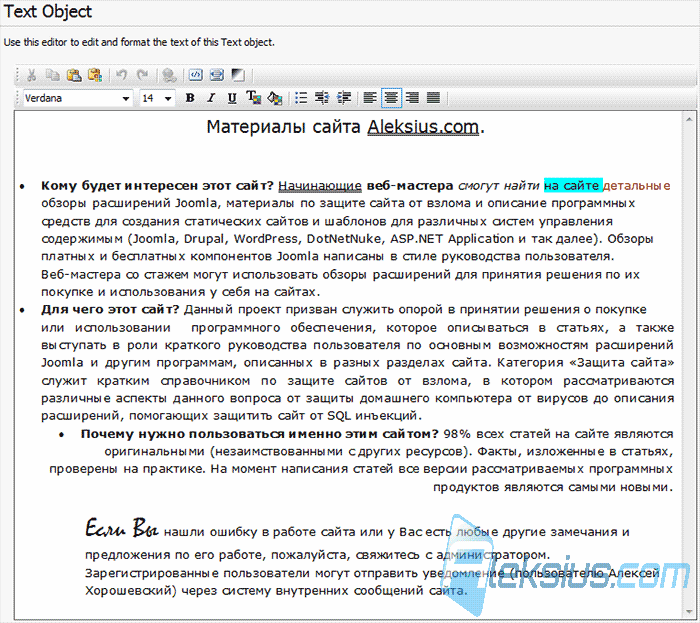Open the background fill color tool
Image resolution: width=700 pixels, height=623 pixels.
click(x=275, y=98)
